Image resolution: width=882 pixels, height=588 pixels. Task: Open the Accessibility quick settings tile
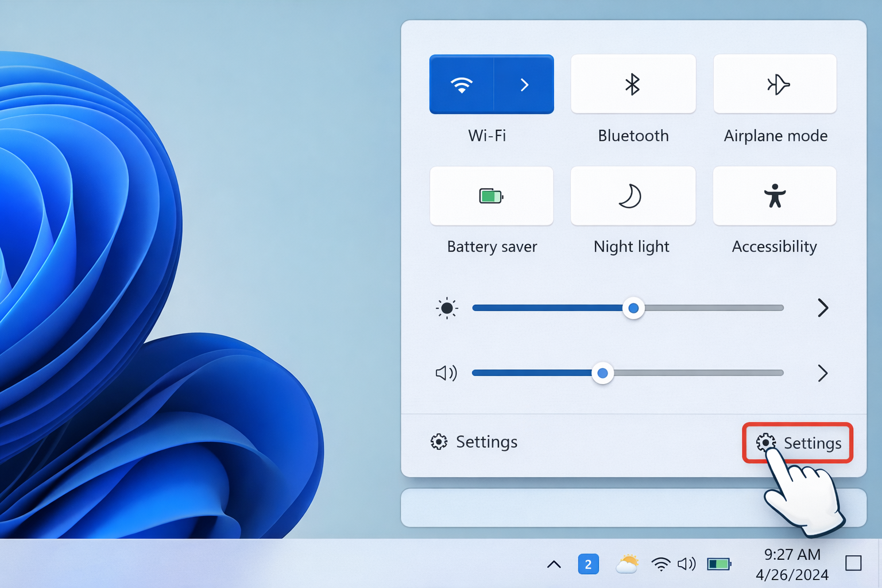tap(774, 196)
